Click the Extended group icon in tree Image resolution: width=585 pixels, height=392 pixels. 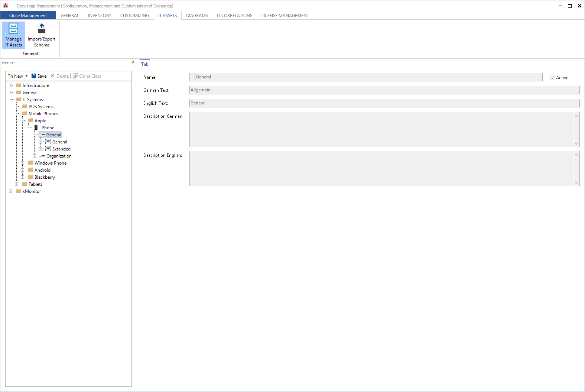coord(48,149)
